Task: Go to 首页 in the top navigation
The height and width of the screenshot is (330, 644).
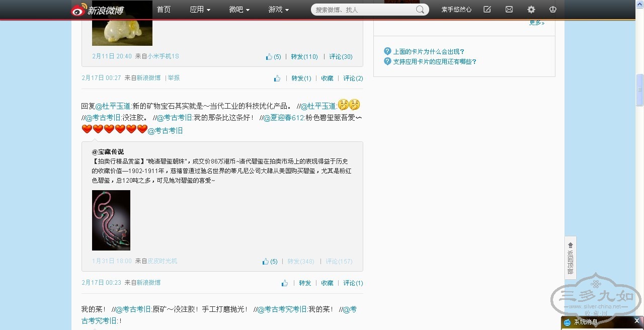Action: [x=164, y=10]
